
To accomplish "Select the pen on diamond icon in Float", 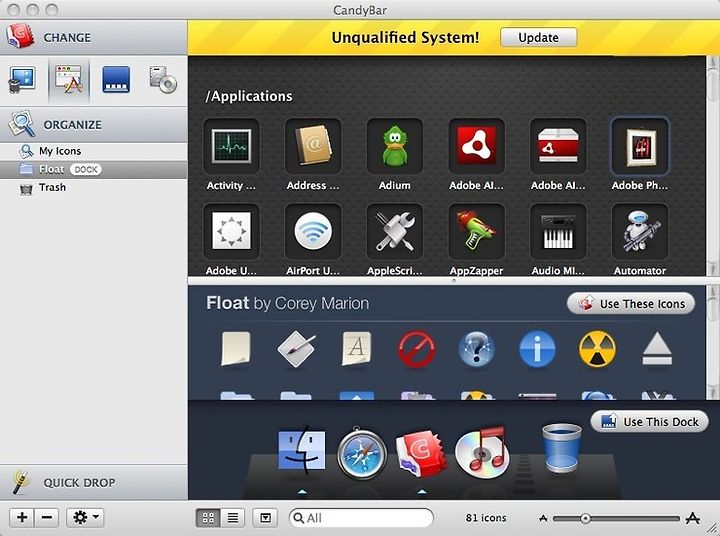I will pos(296,349).
